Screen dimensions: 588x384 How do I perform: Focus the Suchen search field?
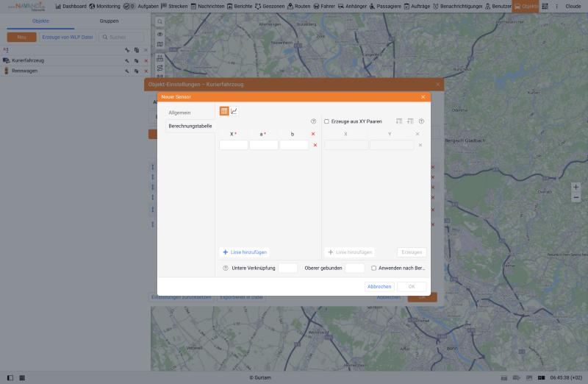click(122, 38)
